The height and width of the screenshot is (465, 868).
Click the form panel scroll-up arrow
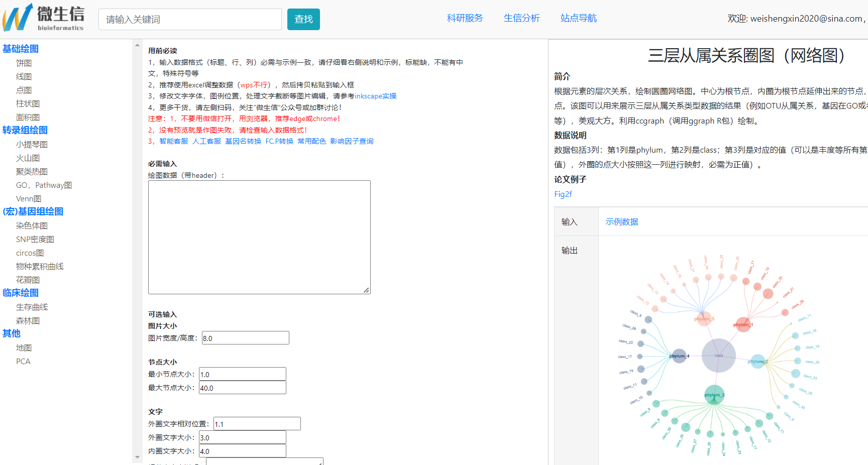(137, 45)
